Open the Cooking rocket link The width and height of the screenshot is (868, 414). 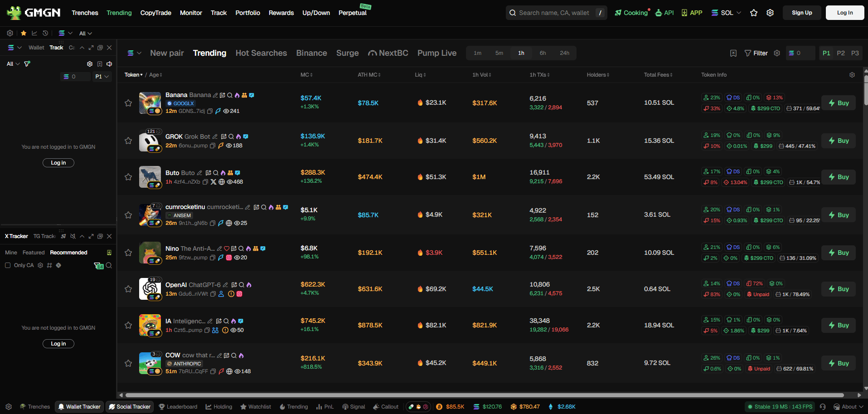click(x=632, y=13)
